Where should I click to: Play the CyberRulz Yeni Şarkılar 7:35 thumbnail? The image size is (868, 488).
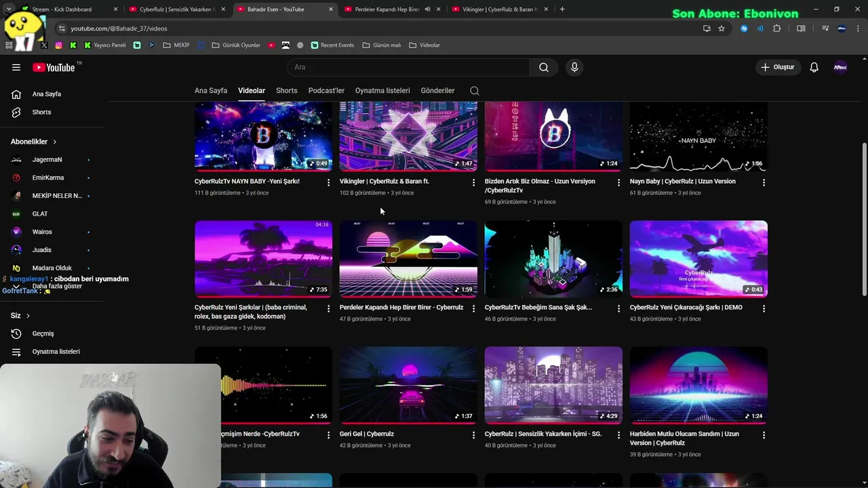[x=263, y=259]
